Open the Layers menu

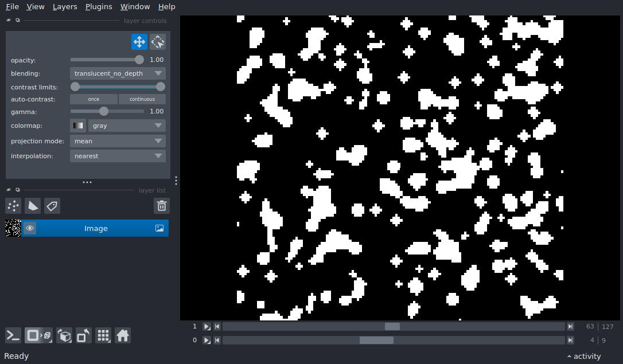click(x=65, y=7)
